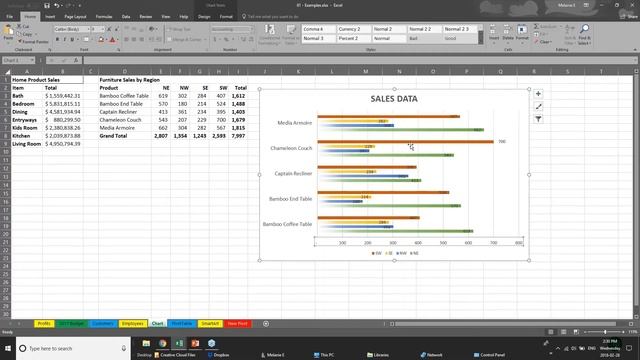Click the Windows Start button
This screenshot has height=360, width=640.
[x=8, y=349]
